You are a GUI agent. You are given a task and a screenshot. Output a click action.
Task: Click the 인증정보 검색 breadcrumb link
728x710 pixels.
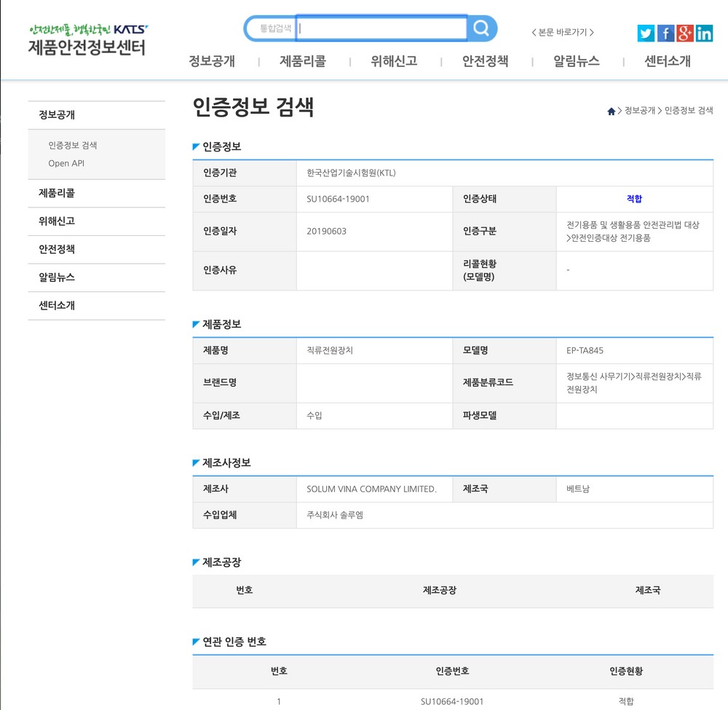click(x=689, y=111)
